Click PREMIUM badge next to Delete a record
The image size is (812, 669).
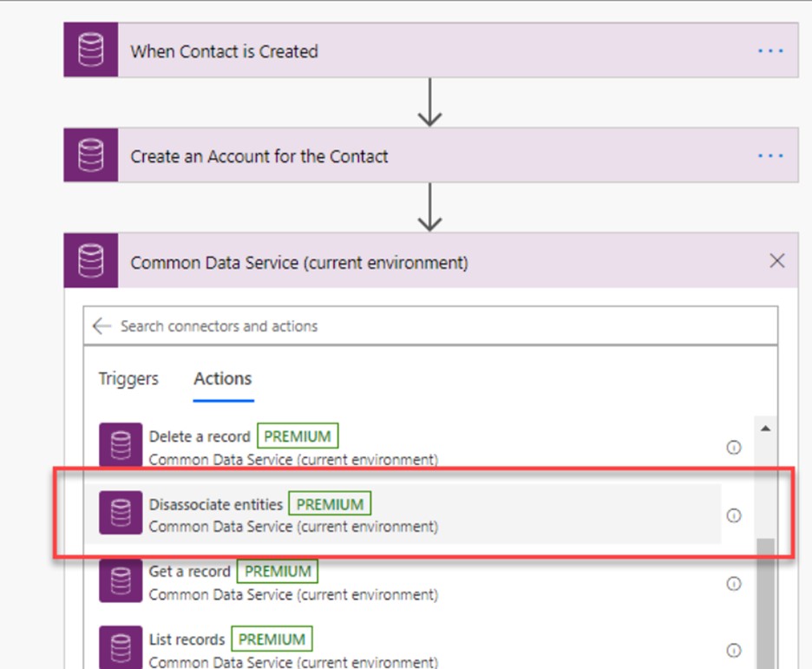[298, 436]
